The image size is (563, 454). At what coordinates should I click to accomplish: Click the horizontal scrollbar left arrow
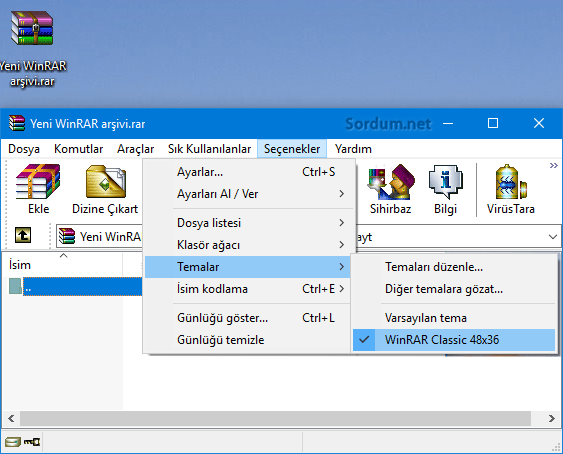(11, 418)
